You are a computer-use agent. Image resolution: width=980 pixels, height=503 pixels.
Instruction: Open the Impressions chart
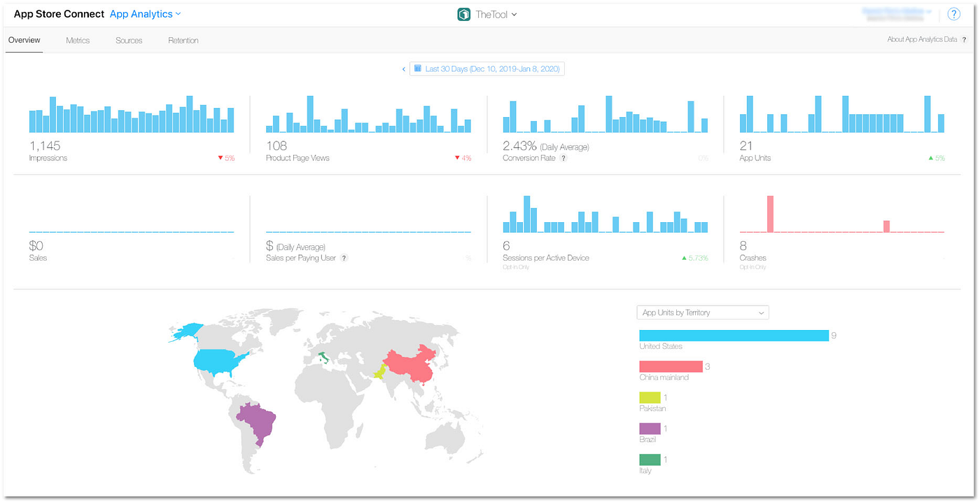point(132,113)
